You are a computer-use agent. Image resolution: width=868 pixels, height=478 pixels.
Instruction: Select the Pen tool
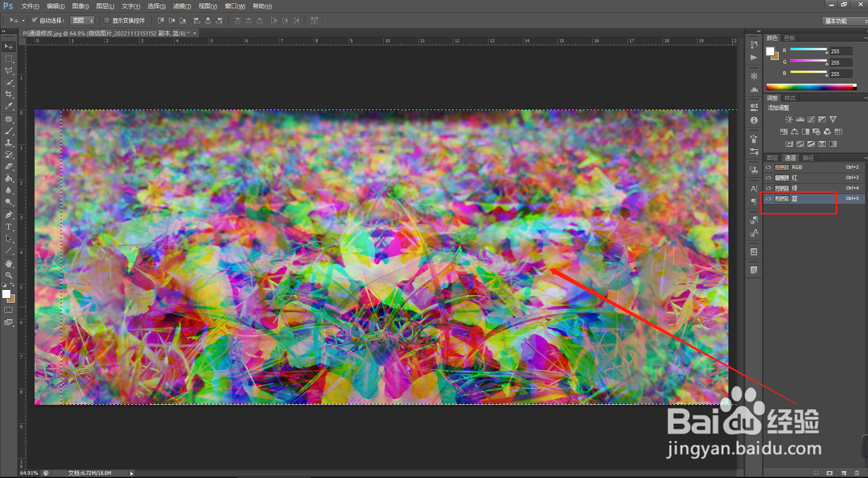click(9, 215)
